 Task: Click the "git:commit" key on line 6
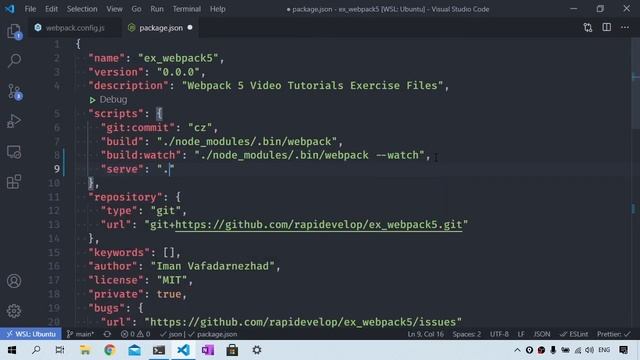coord(138,127)
